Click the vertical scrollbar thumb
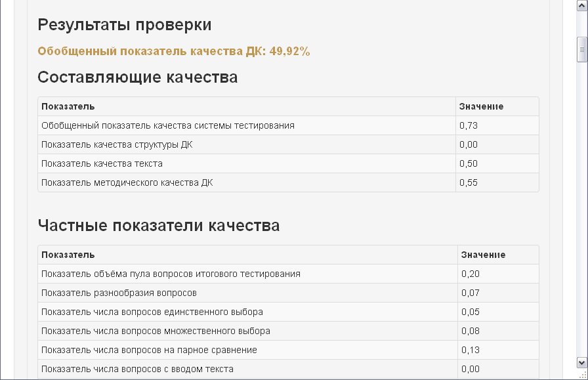This screenshot has height=380, width=588. tap(581, 49)
